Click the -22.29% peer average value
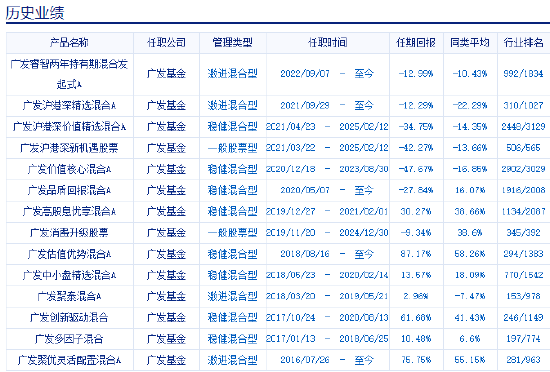 point(470,106)
